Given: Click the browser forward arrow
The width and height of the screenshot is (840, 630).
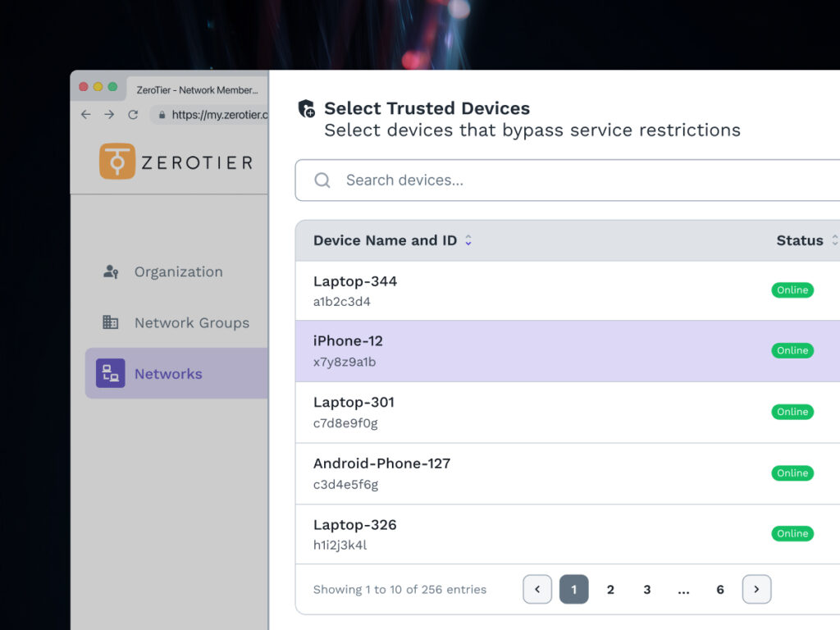Looking at the screenshot, I should (x=109, y=115).
